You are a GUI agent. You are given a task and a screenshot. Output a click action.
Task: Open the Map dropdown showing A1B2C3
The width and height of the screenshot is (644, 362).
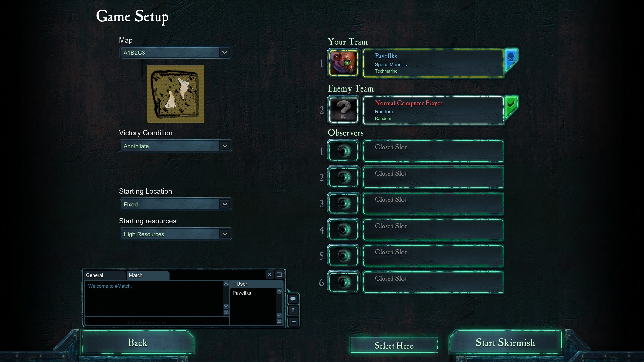tap(176, 52)
